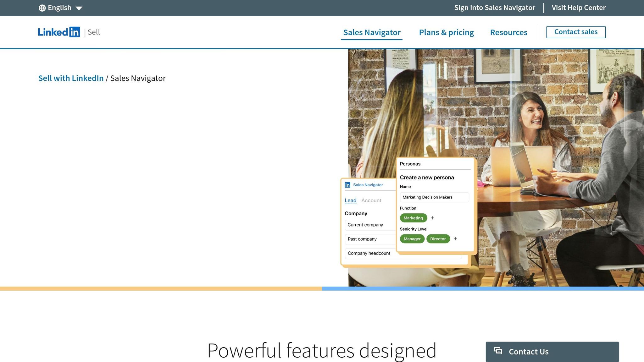The image size is (644, 362).
Task: Click the 'in' Sales Navigator icon in the mockup
Action: [347, 185]
